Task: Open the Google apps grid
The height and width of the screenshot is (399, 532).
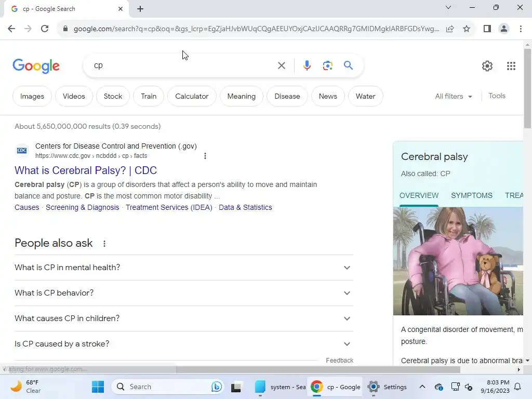Action: coord(511,66)
